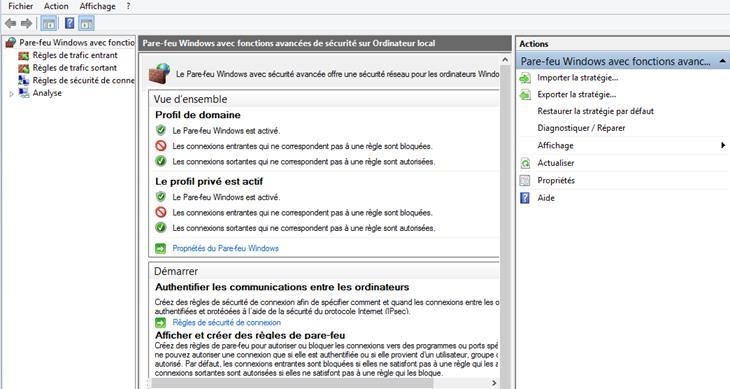Open the ? help menu
The height and width of the screenshot is (389, 730).
click(x=128, y=6)
